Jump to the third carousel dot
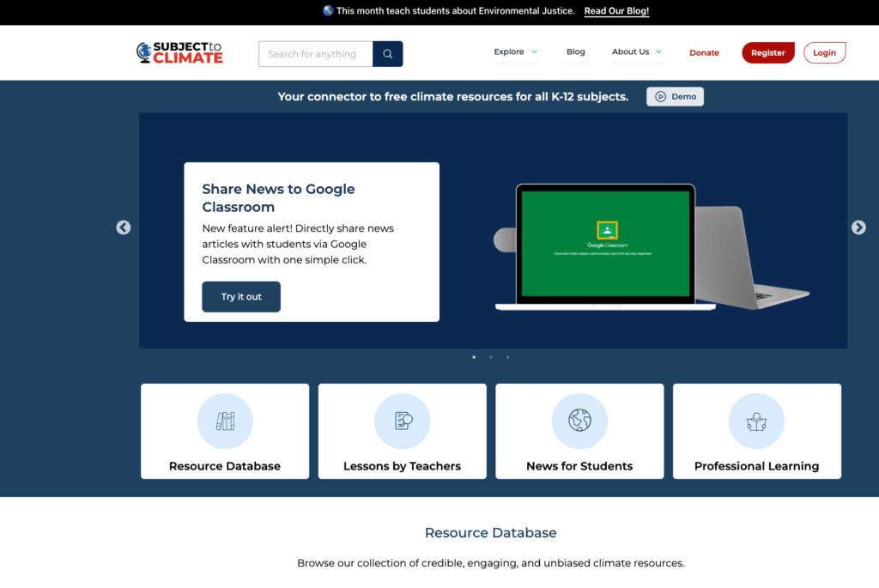This screenshot has height=588, width=879. click(x=507, y=357)
